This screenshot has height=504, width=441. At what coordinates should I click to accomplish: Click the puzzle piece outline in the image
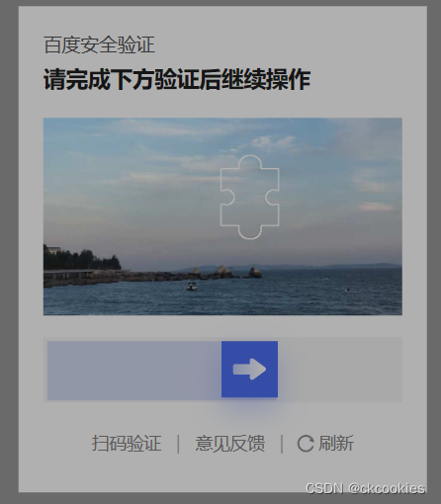(250, 197)
